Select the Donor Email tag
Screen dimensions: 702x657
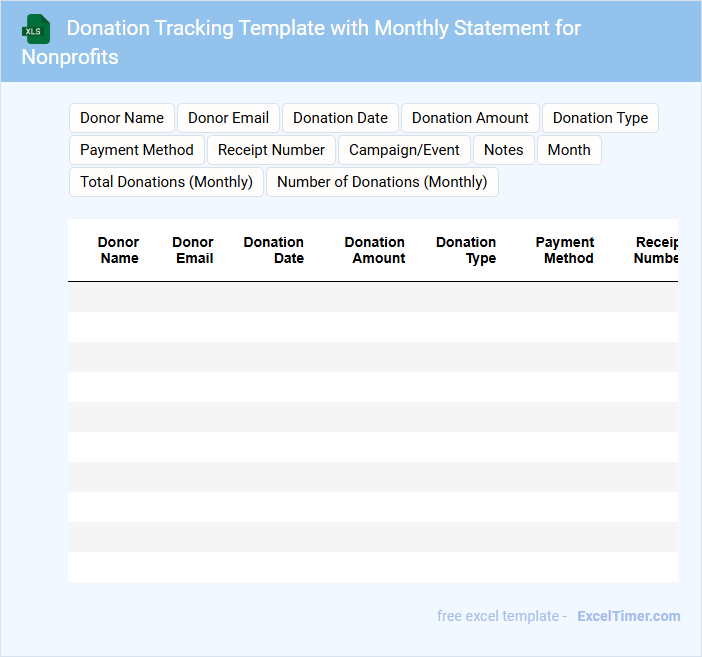pos(228,118)
